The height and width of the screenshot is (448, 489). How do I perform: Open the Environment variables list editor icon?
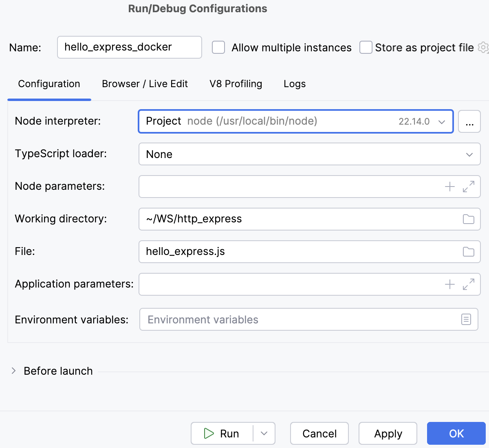tap(466, 319)
